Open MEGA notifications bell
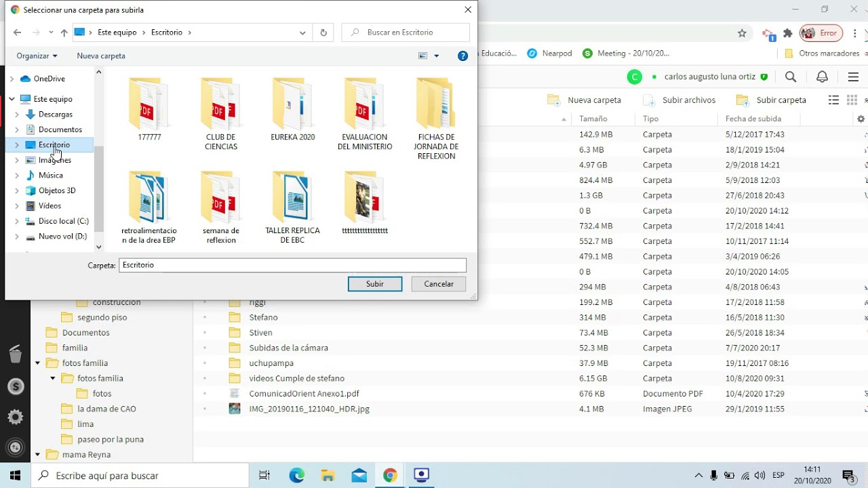This screenshot has width=868, height=488. [822, 77]
